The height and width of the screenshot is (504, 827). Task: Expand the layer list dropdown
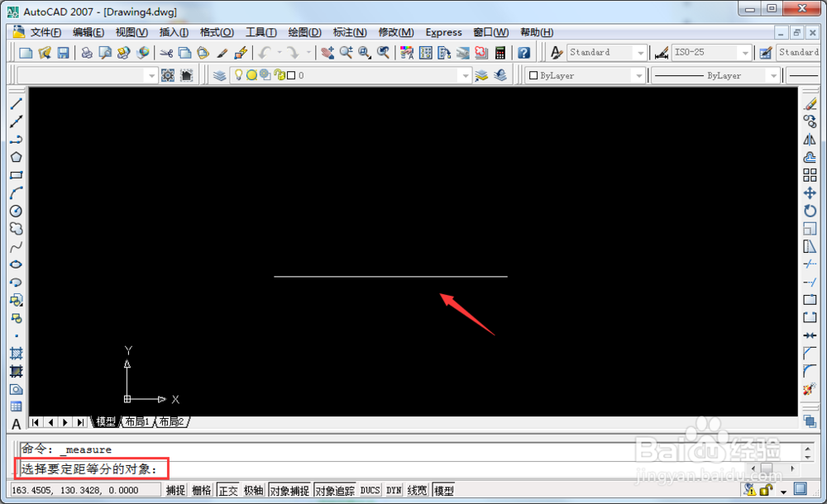465,75
